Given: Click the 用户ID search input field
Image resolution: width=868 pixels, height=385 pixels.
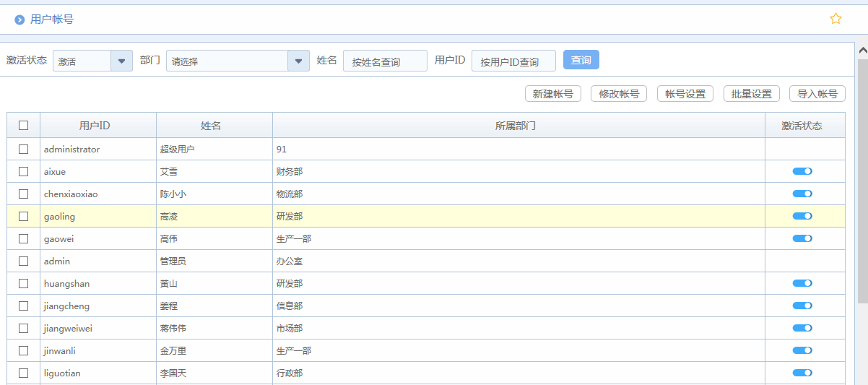Looking at the screenshot, I should [513, 61].
